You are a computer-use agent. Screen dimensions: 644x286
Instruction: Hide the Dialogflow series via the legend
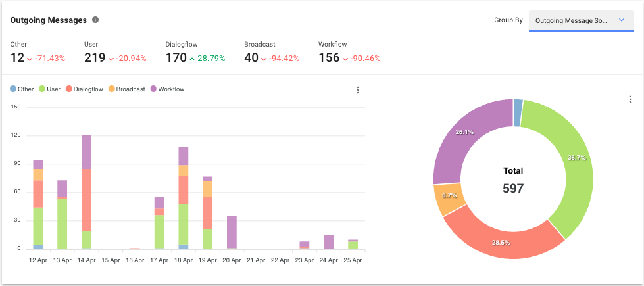84,89
